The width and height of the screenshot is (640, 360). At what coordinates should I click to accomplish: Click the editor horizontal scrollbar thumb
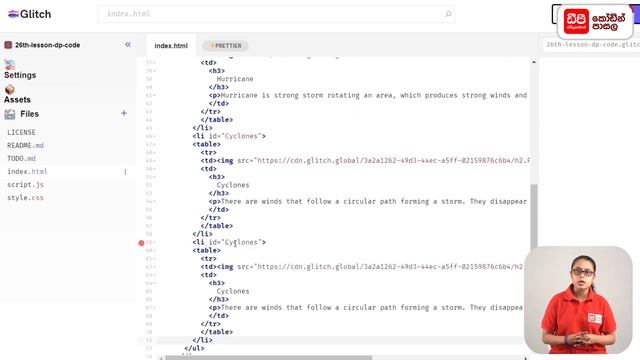coord(269,358)
